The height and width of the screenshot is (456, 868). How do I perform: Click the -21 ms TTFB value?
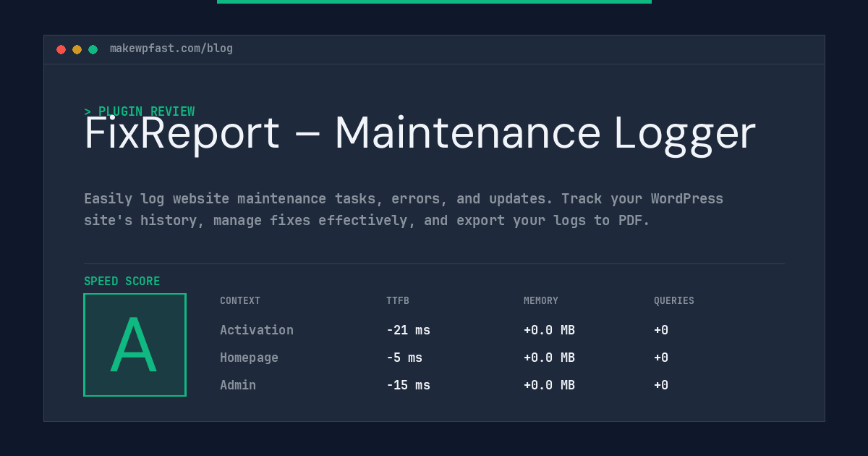pyautogui.click(x=408, y=330)
